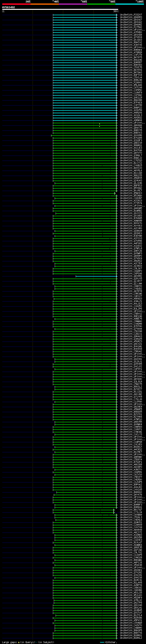
Task: Open hit UniRef100_B4WIJ2
Action: click(x=131, y=158)
